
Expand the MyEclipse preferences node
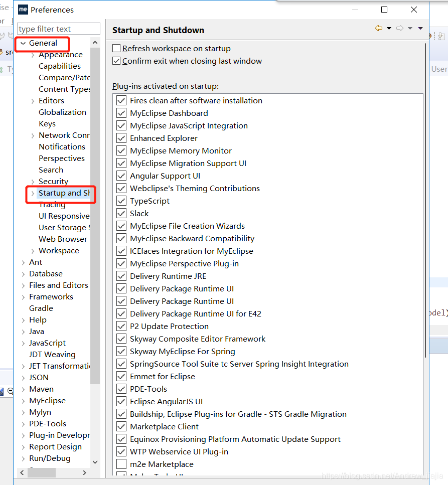pos(23,401)
